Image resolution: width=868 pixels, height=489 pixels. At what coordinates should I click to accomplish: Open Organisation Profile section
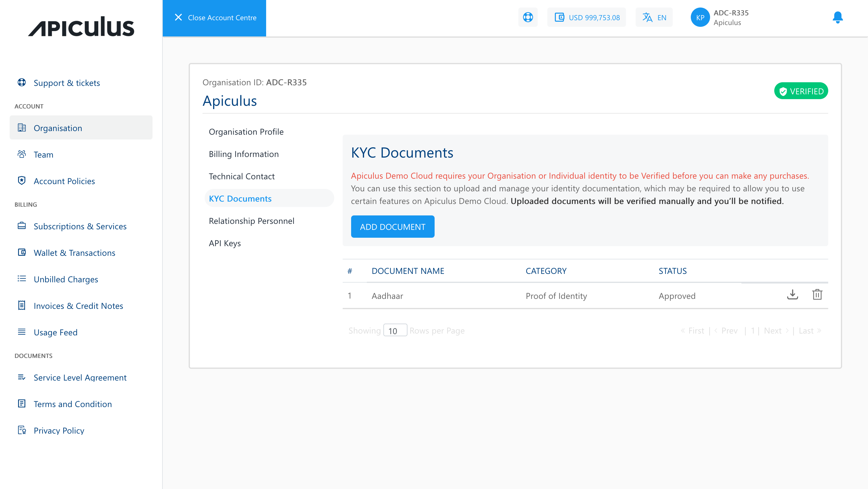click(x=246, y=132)
